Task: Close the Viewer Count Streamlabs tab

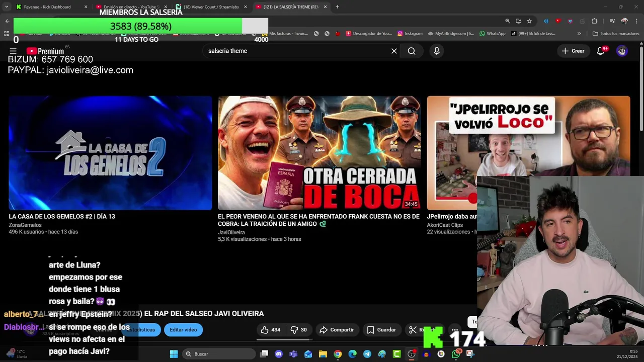Action: (x=246, y=7)
